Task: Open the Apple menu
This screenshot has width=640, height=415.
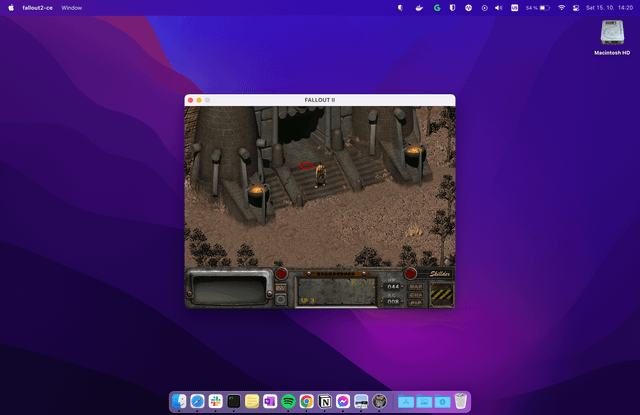Action: click(11, 8)
